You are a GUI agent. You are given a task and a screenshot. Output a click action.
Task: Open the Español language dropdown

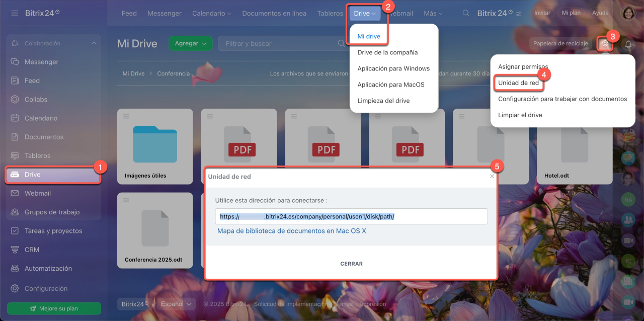point(176,304)
